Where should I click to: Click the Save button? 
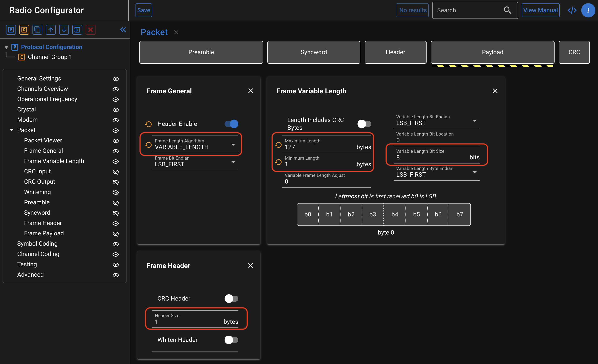tap(143, 10)
